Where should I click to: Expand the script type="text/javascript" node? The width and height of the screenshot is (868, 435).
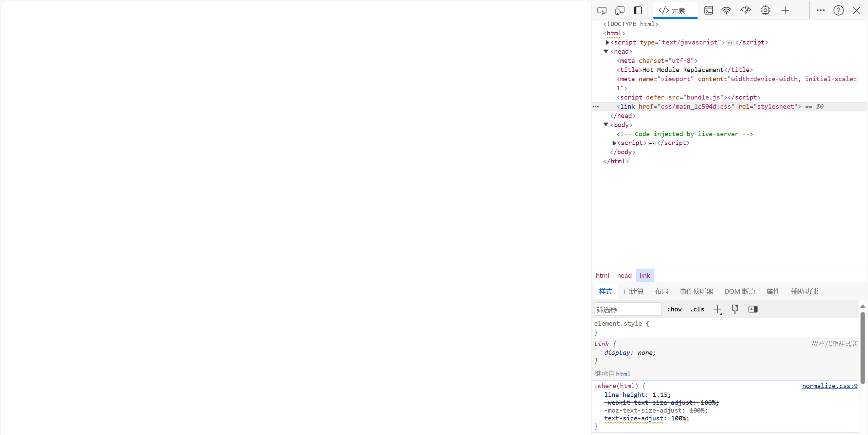click(x=607, y=42)
